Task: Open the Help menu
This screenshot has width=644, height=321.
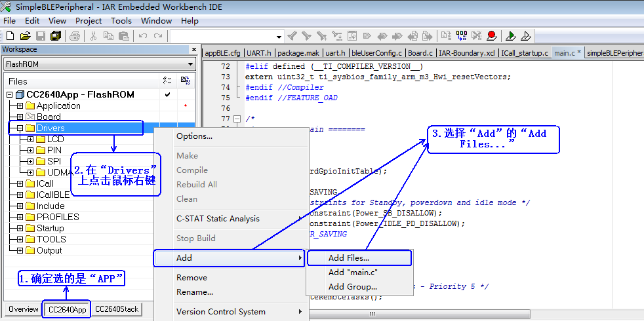Action: pyautogui.click(x=190, y=20)
